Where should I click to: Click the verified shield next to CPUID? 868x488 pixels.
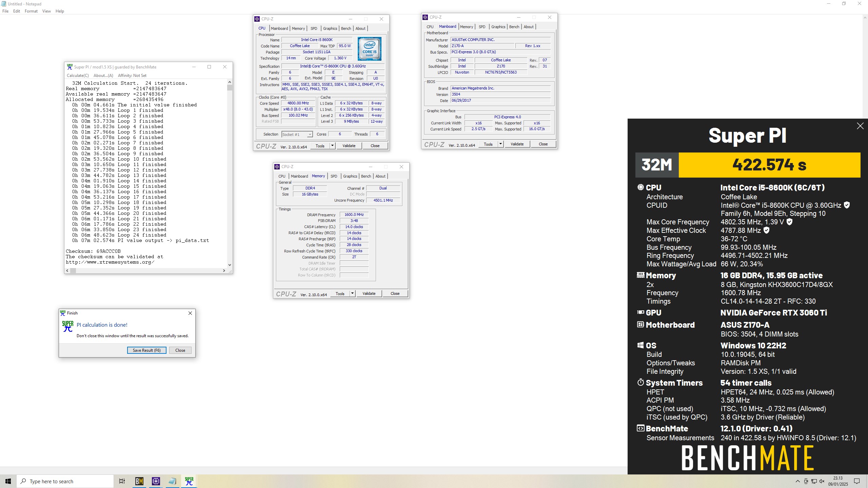pos(847,205)
